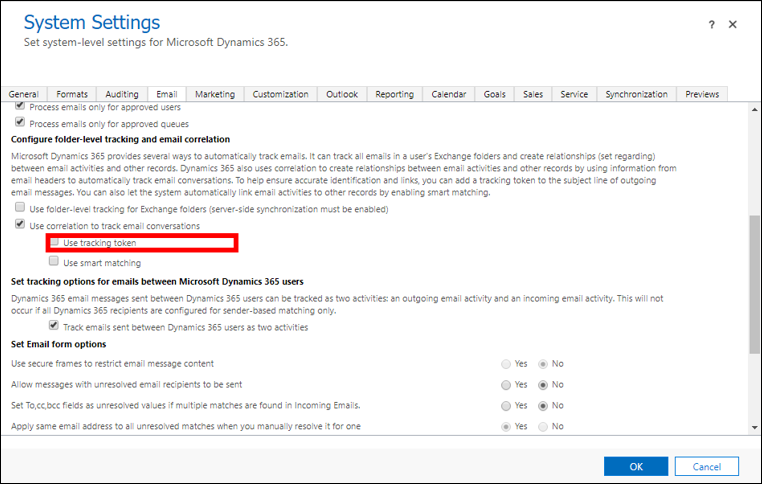Click the scrollbar down arrow

(754, 428)
